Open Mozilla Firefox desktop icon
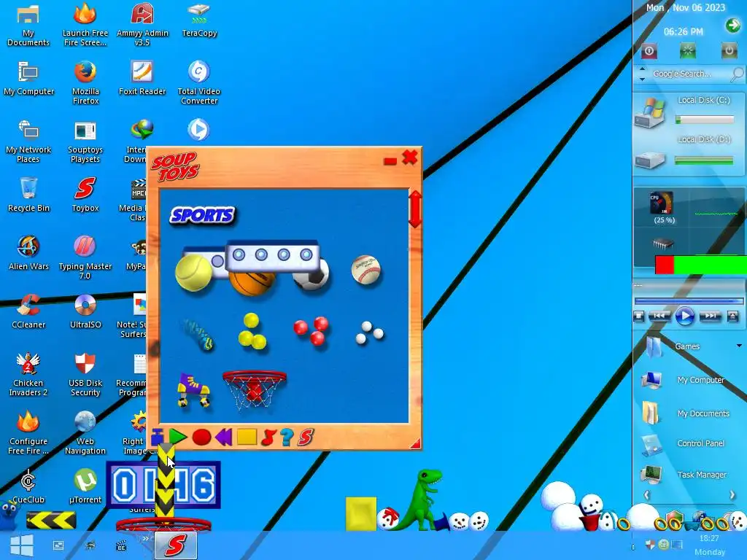Image resolution: width=747 pixels, height=560 pixels. [86, 82]
